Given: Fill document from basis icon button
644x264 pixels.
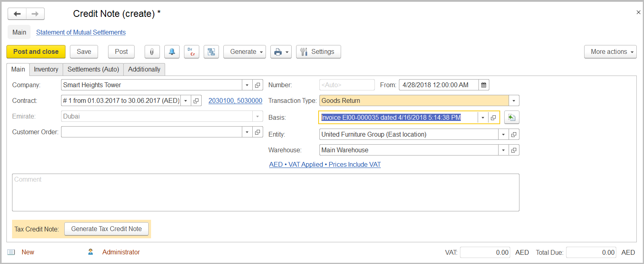Looking at the screenshot, I should point(511,117).
